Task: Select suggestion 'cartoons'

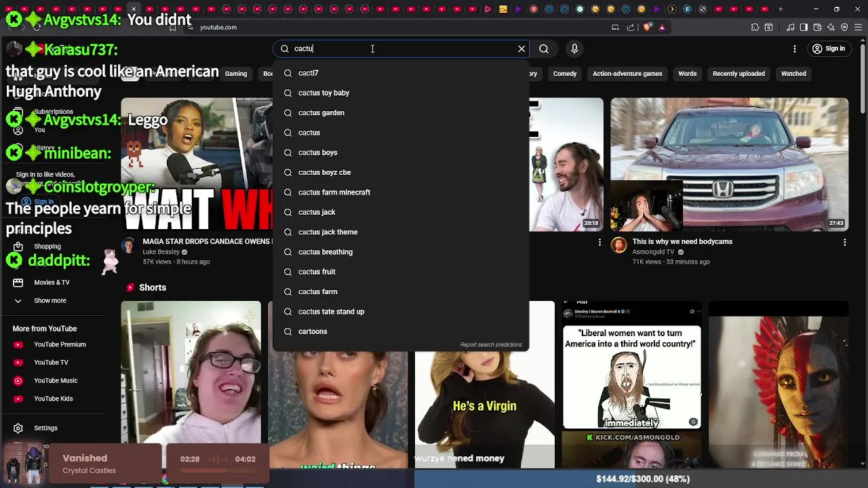Action: 400,331
